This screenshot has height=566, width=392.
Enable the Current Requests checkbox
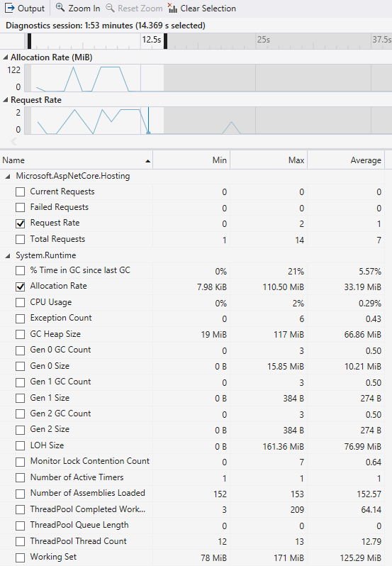coord(20,192)
